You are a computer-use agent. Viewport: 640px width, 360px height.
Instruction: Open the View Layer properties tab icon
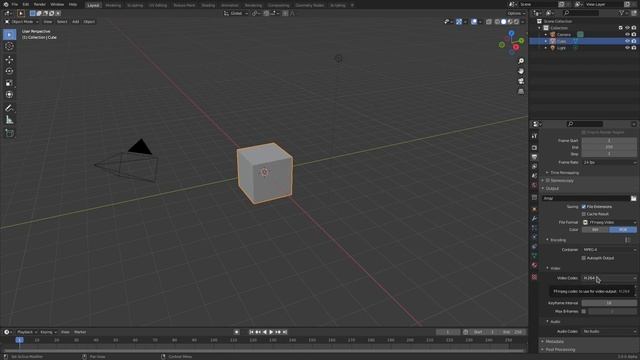point(534,167)
